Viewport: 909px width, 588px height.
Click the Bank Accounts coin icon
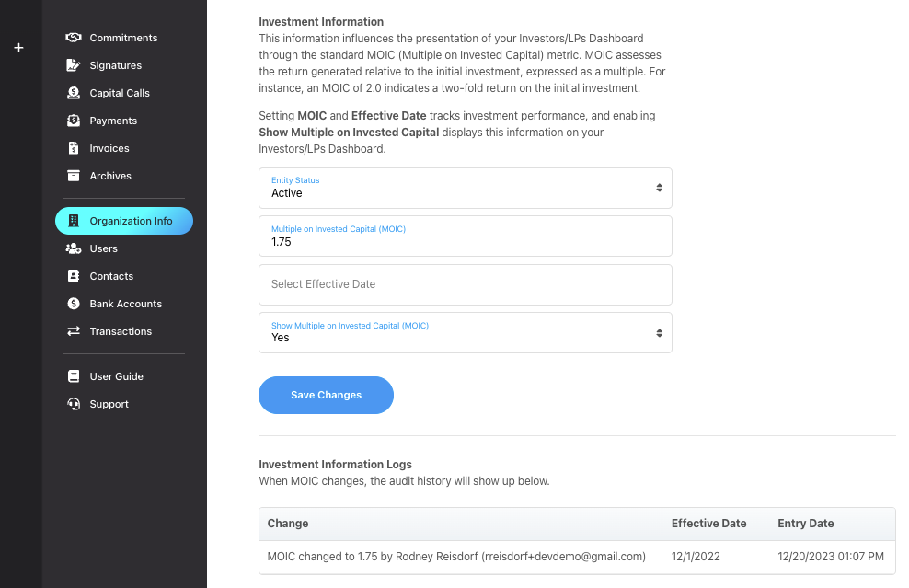(74, 304)
